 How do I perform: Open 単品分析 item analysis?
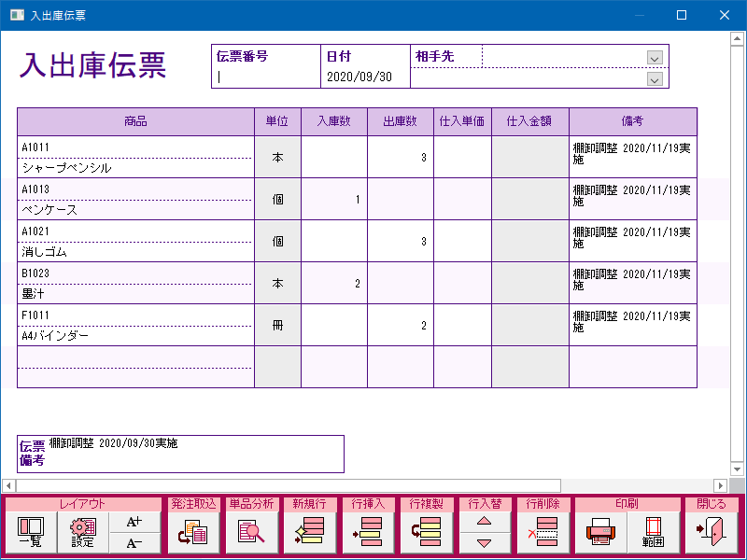click(x=250, y=533)
